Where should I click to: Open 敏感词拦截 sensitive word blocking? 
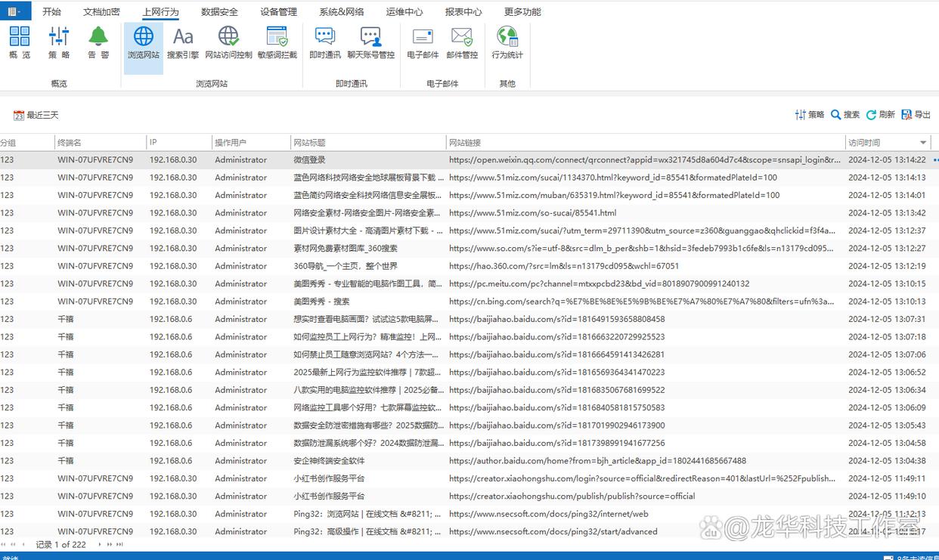(x=277, y=43)
